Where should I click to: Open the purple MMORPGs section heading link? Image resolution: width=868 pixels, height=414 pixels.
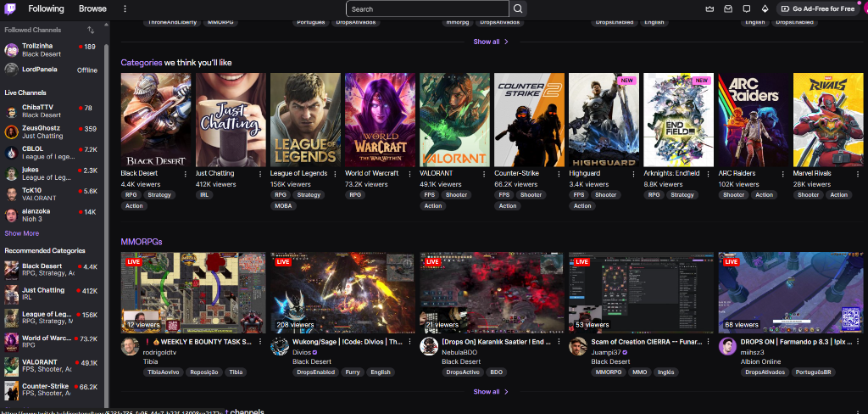[x=141, y=242]
